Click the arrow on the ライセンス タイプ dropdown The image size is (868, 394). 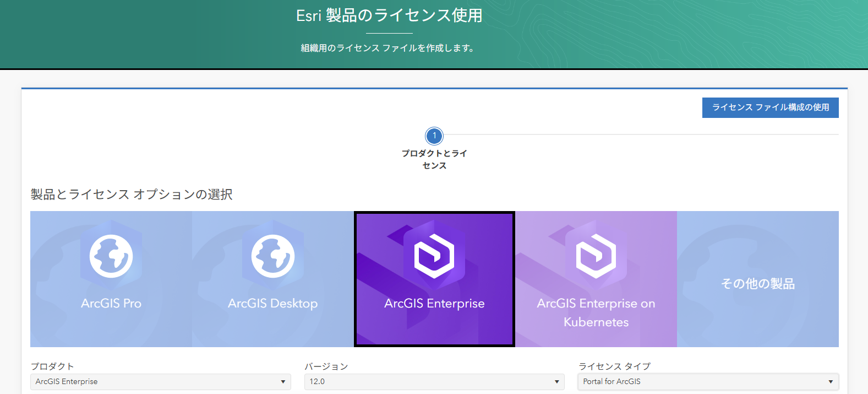831,382
